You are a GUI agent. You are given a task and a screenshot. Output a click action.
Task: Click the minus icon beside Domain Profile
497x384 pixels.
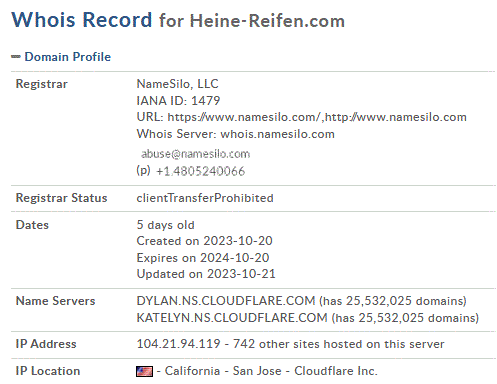pyautogui.click(x=15, y=57)
